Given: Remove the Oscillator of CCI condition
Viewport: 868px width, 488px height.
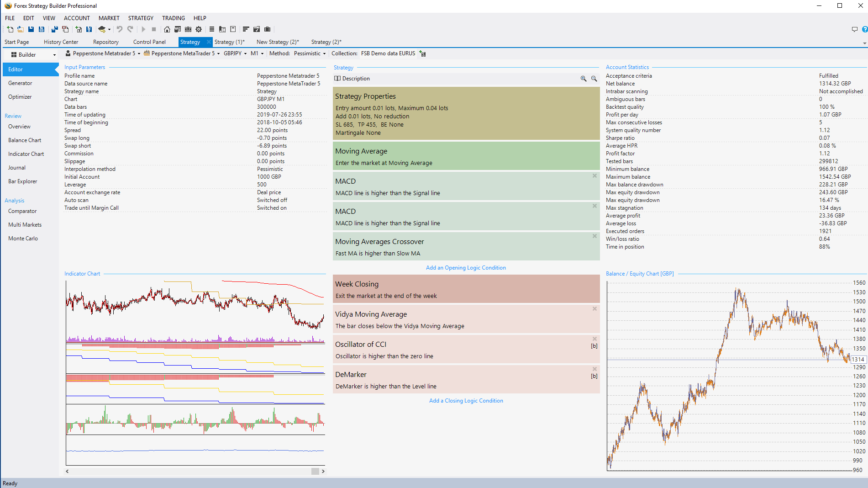Looking at the screenshot, I should click(x=594, y=339).
